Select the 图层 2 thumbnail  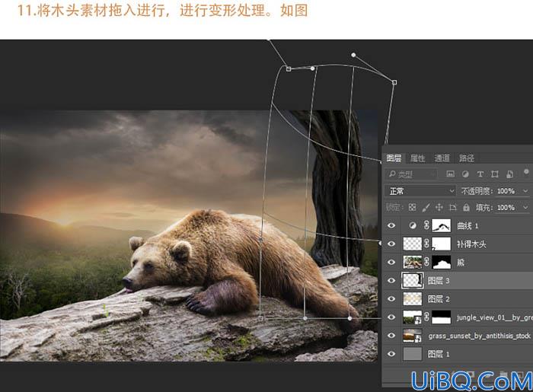tap(413, 299)
